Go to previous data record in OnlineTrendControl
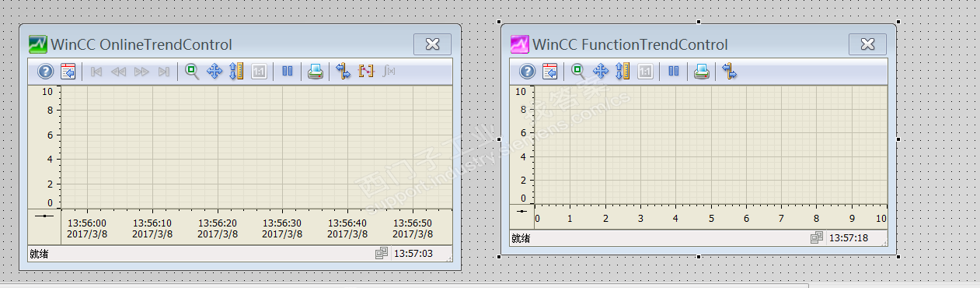Viewport: 980px width, 288px height. point(118,72)
